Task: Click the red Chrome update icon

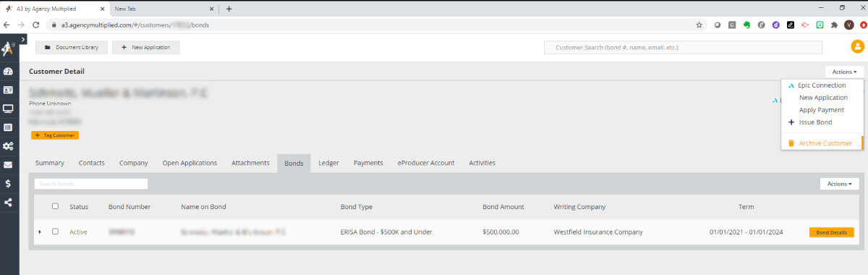Action: pos(864,24)
